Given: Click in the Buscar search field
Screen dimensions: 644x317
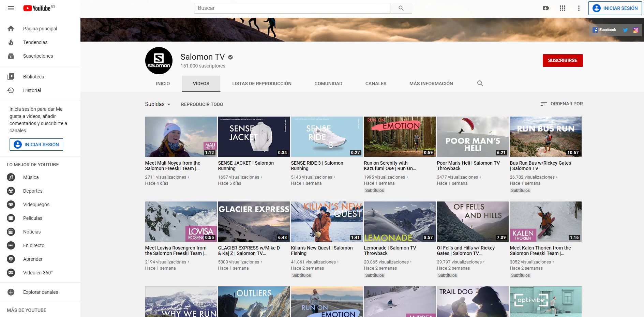Looking at the screenshot, I should (x=292, y=8).
